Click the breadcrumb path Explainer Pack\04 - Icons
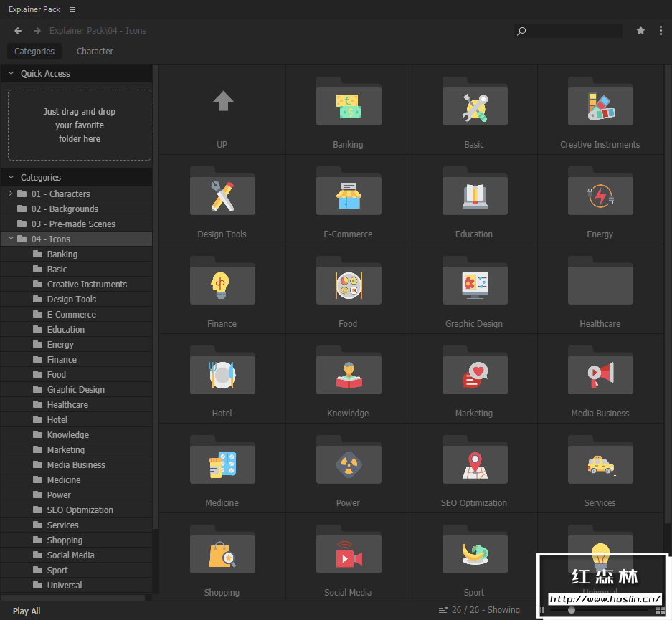 pos(98,31)
